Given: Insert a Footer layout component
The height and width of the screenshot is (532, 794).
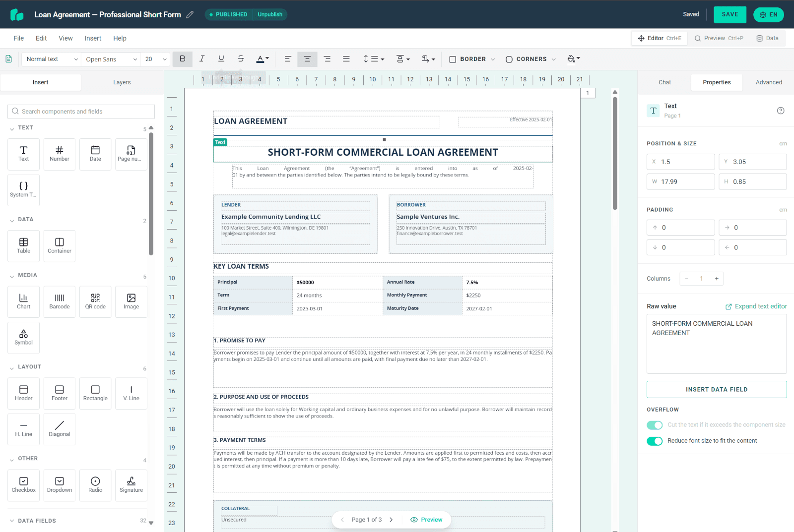Looking at the screenshot, I should tap(60, 394).
